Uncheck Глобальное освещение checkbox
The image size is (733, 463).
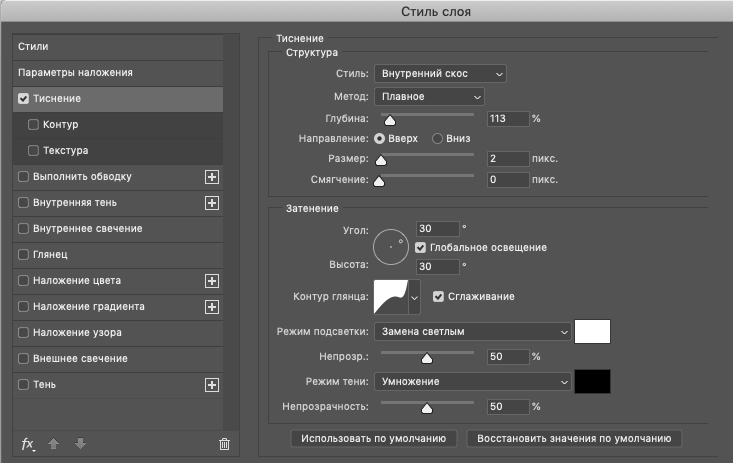(420, 247)
